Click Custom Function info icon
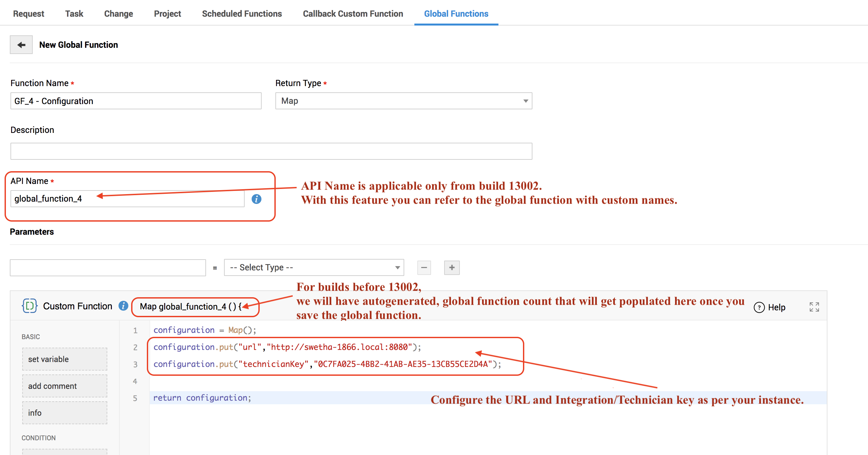Image resolution: width=868 pixels, height=455 pixels. 123,306
